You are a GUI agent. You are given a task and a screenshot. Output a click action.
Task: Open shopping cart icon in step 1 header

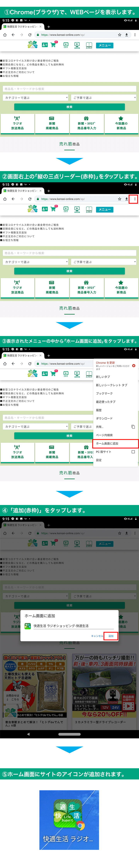53,45
